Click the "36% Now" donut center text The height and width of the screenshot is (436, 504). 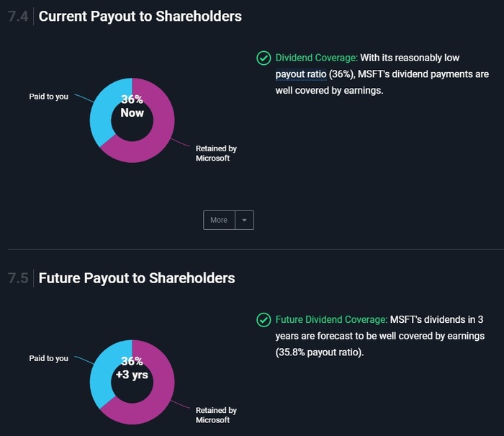pyautogui.click(x=132, y=107)
